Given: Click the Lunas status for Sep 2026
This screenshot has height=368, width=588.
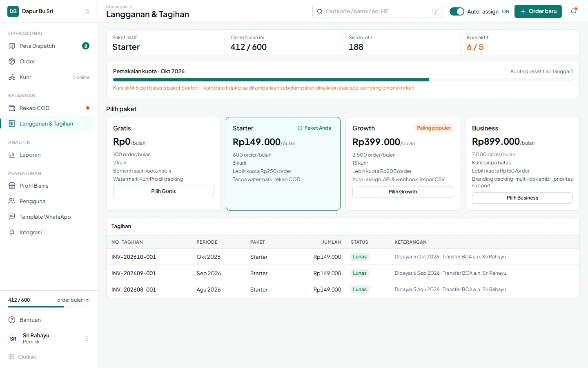Looking at the screenshot, I should 360,273.
